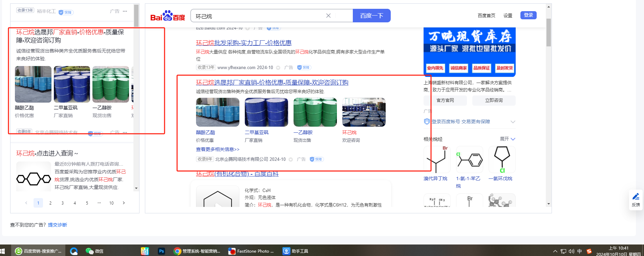The image size is (644, 256).
Task: Click round icon after 北京企腾网络技术有限公司 2024-10
Action: click(291, 159)
